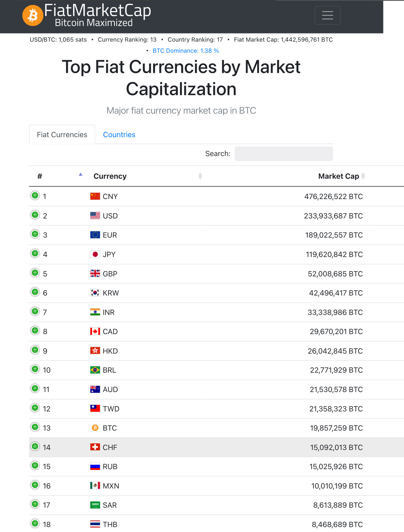Click the Japan flag icon beside JPY
Screen dimensions: 404x532
[x=95, y=254]
